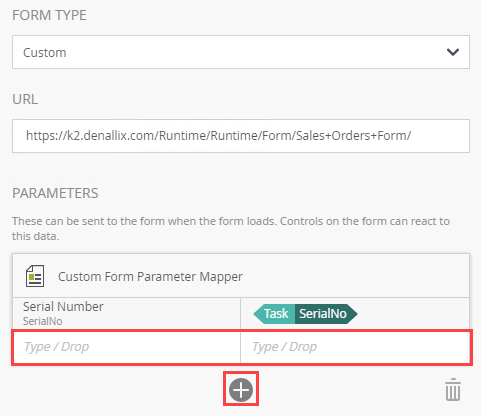This screenshot has height=416, width=481.
Task: Focus the URL text field
Action: (x=241, y=136)
